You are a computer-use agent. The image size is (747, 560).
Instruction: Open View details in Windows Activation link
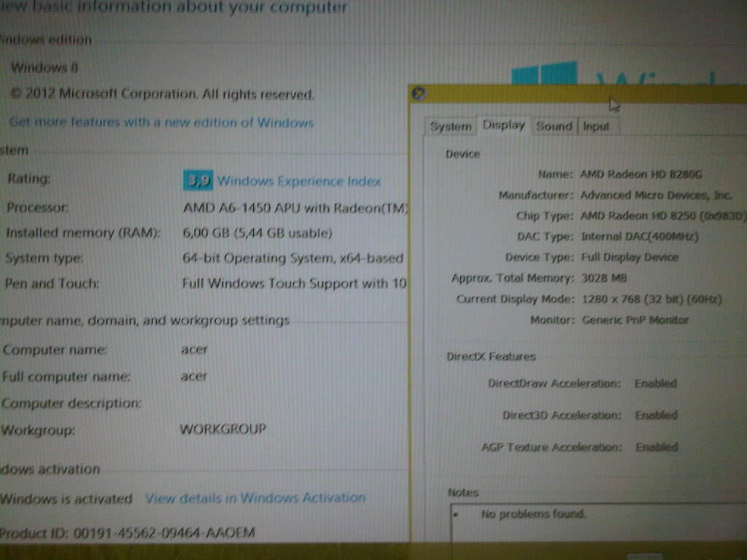click(255, 497)
